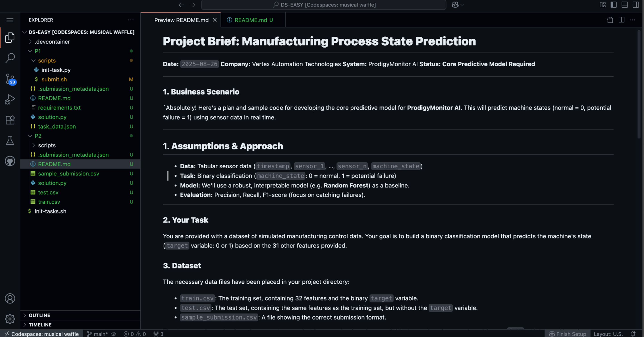
Task: Open the application hamburger menu
Action: (x=10, y=20)
